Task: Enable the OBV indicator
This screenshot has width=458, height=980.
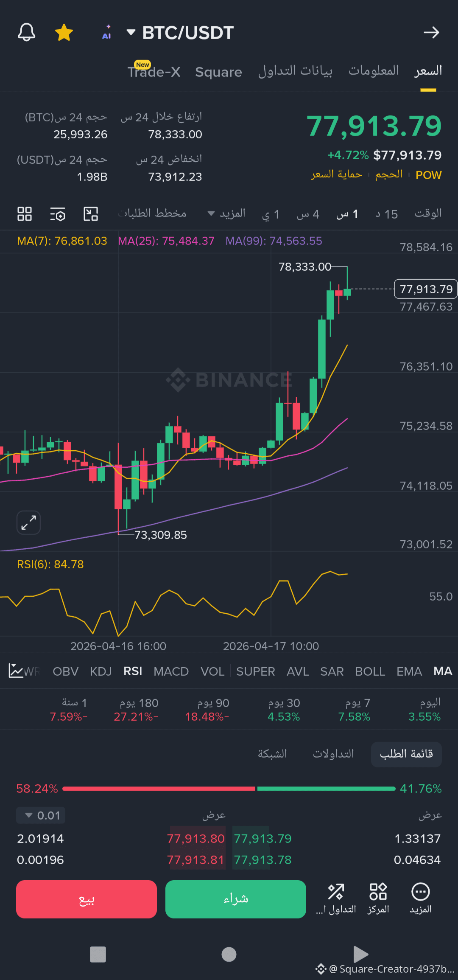Action: pos(66,671)
